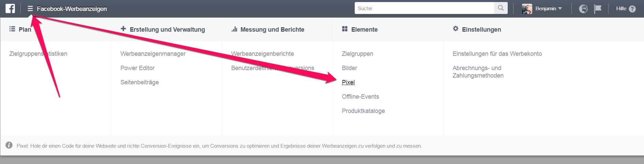Open Abrechnungs- und Zahlungsmethoden
644x164 pixels.
click(x=478, y=72)
